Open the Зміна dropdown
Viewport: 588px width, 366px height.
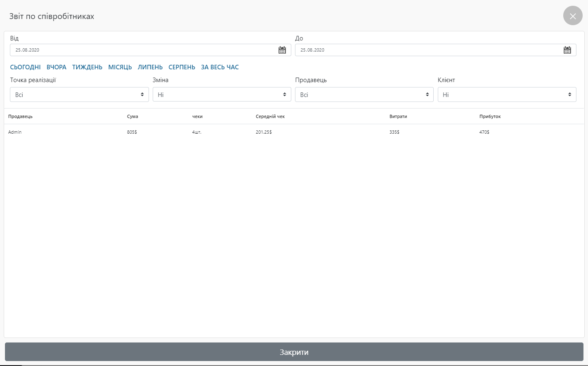(x=222, y=94)
